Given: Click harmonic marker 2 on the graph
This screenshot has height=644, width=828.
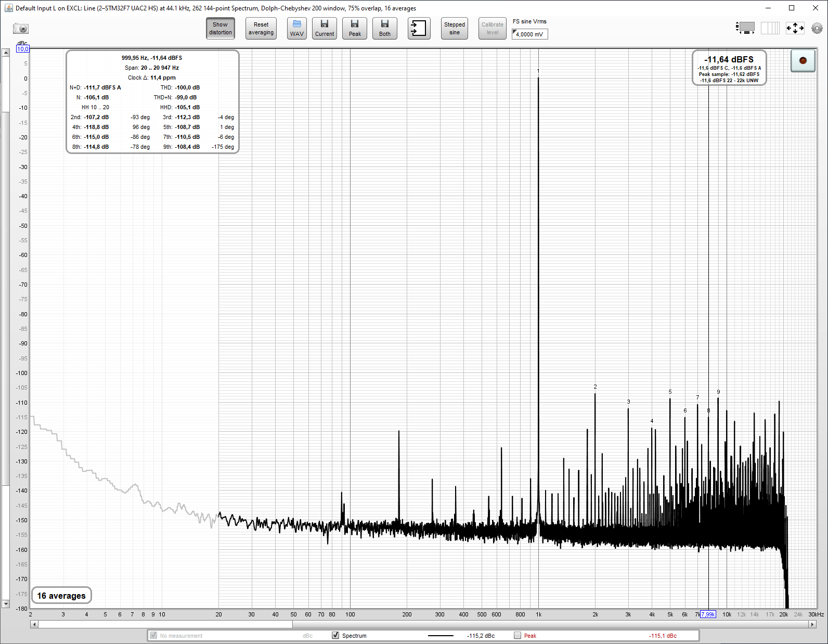Looking at the screenshot, I should pos(595,387).
